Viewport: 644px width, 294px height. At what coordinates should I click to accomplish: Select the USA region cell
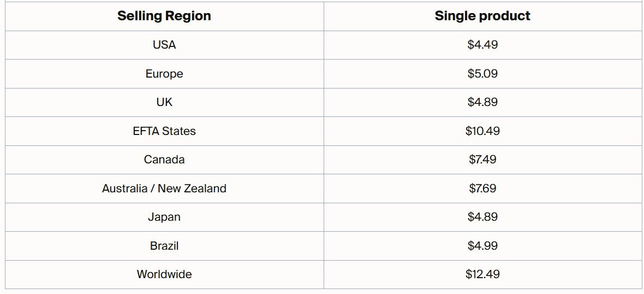164,45
